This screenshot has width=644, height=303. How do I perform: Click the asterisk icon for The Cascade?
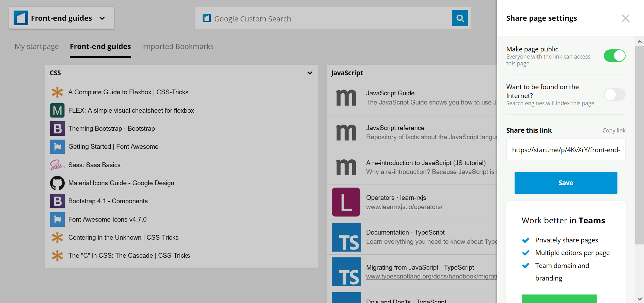point(57,256)
